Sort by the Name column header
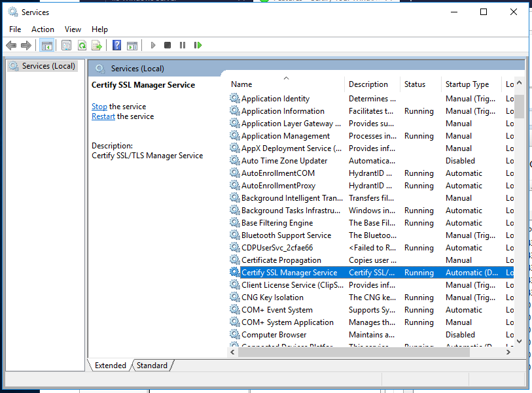The height and width of the screenshot is (393, 532). point(287,84)
